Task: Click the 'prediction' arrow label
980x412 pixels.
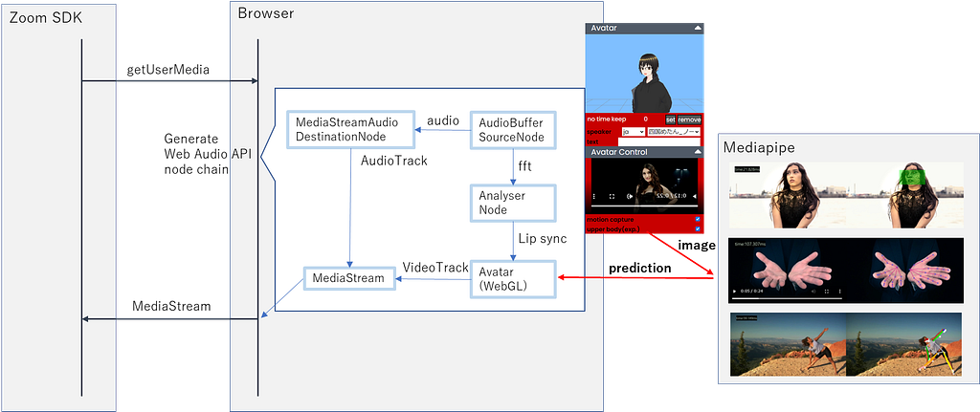Action: coord(640,269)
